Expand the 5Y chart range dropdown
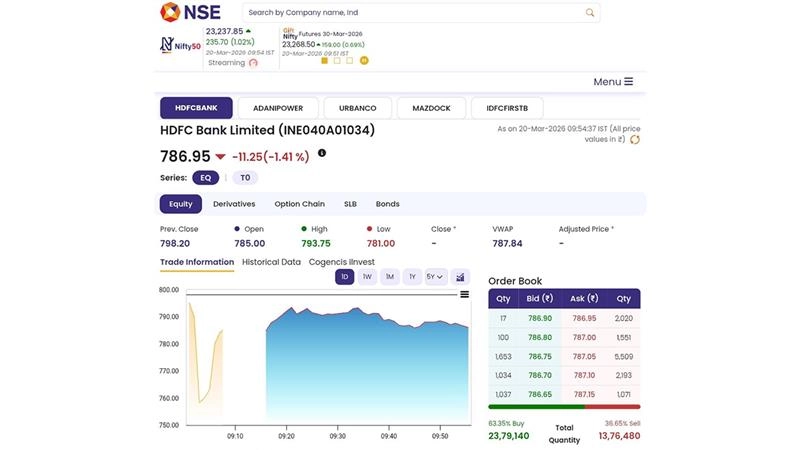This screenshot has height=450, width=800. tap(435, 277)
